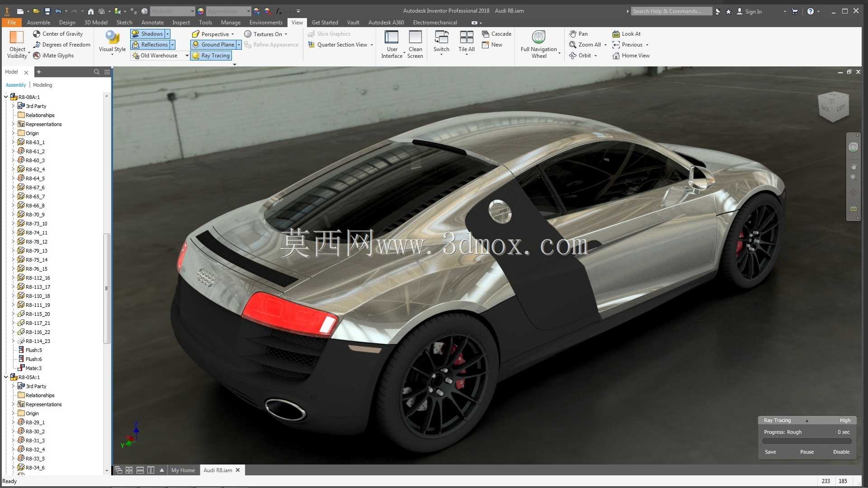Open the appearance color wheel icon
Screen dimensions: 868x488
point(201,11)
